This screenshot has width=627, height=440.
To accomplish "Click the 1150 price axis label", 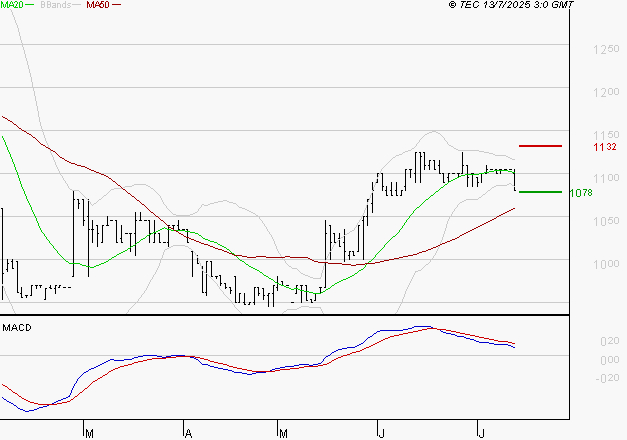I will pyautogui.click(x=605, y=135).
